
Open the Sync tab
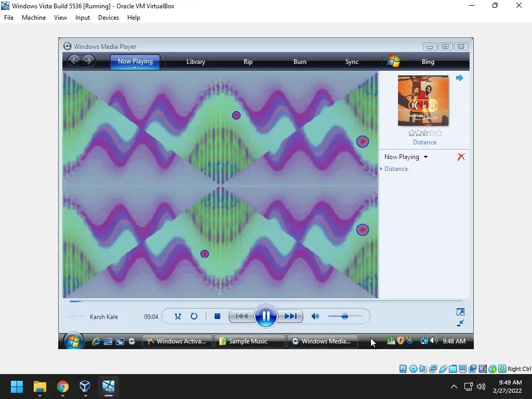pyautogui.click(x=352, y=62)
